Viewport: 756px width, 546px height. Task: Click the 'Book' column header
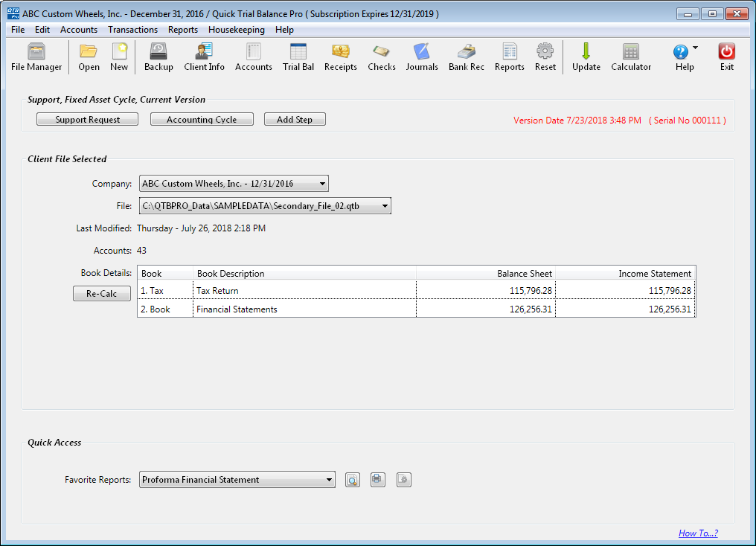(165, 273)
